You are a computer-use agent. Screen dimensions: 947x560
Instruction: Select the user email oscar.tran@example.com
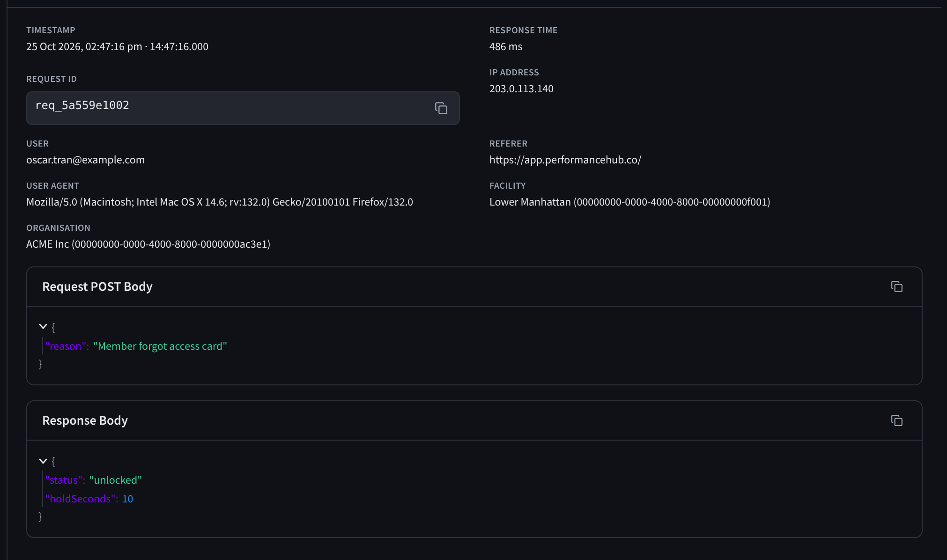click(x=85, y=160)
